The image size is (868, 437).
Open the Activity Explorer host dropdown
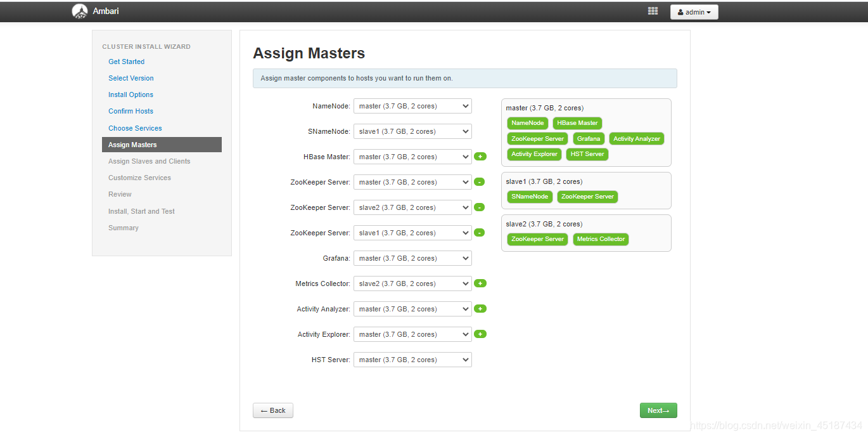[x=412, y=334]
